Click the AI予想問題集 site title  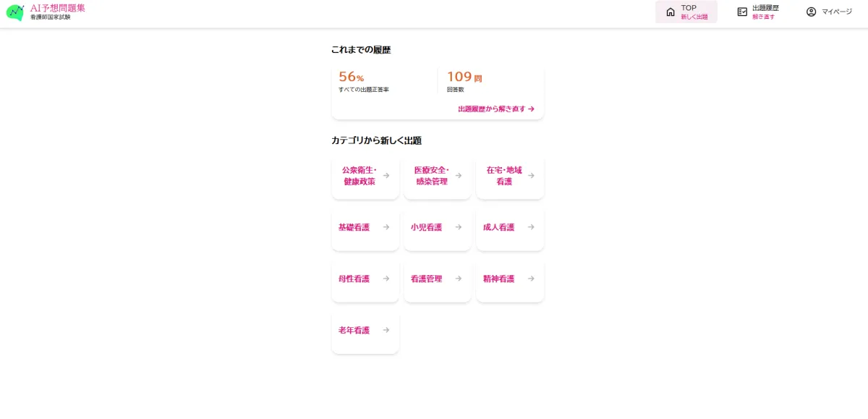[57, 8]
